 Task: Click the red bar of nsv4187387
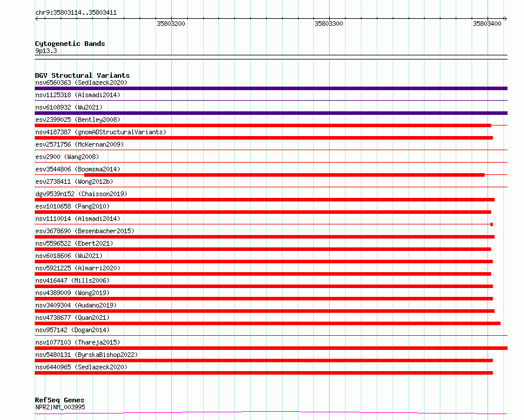click(x=264, y=138)
